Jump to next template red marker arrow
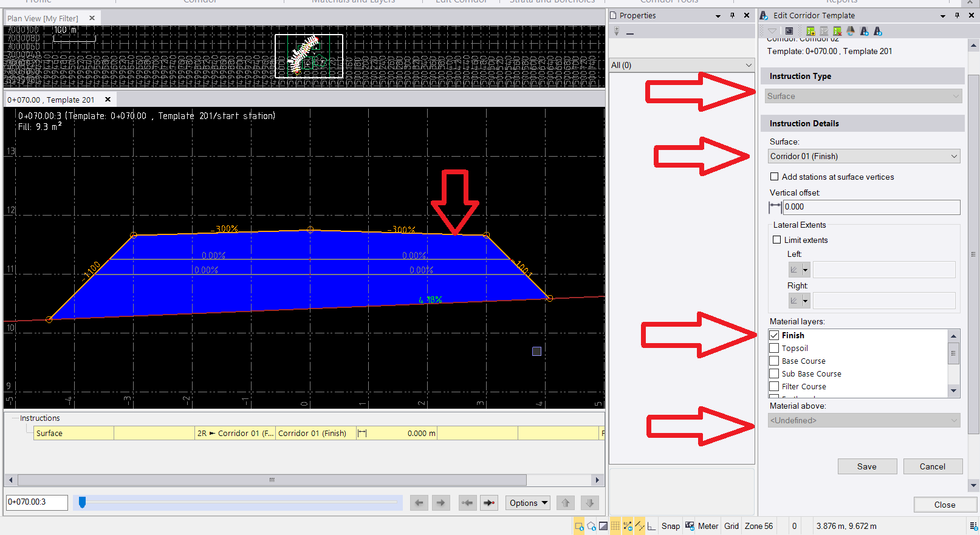Screen dimensions: 980x535 coord(489,503)
